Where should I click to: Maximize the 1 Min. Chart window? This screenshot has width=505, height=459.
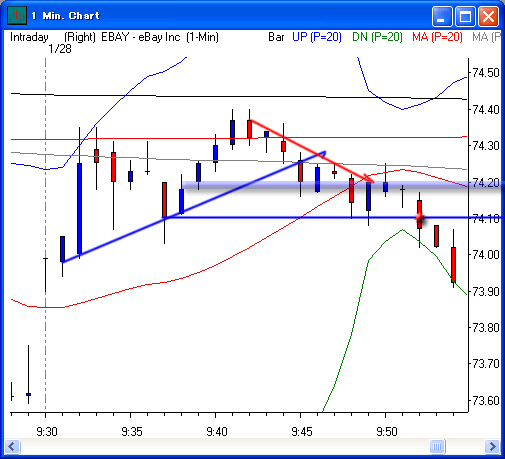coord(465,16)
